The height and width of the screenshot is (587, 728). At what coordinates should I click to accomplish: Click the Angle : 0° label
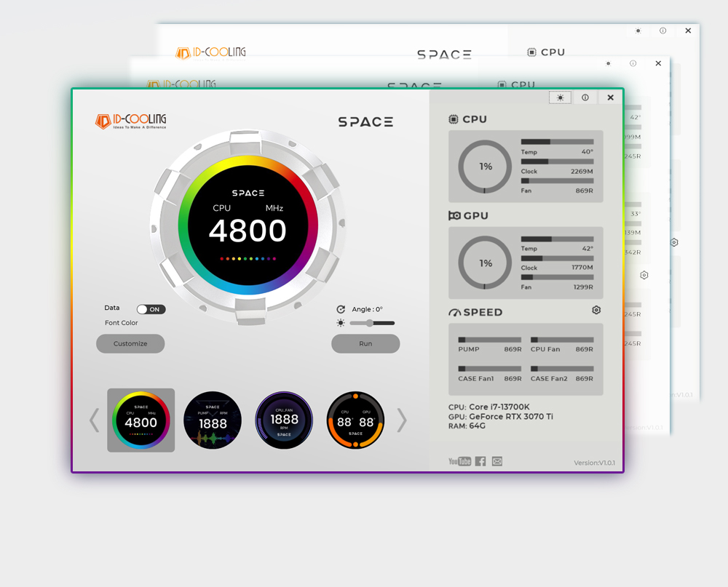click(x=367, y=310)
